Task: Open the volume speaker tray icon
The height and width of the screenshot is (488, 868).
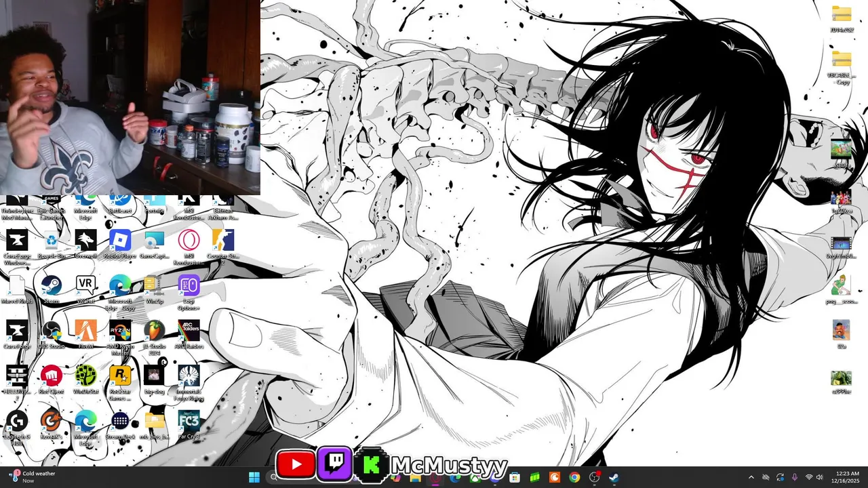Action: coord(820,477)
